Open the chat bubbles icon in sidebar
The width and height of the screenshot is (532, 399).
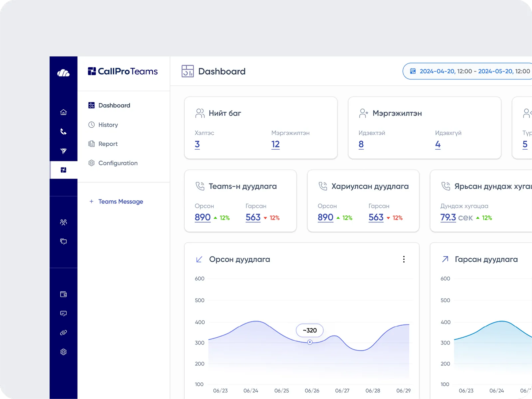(64, 241)
